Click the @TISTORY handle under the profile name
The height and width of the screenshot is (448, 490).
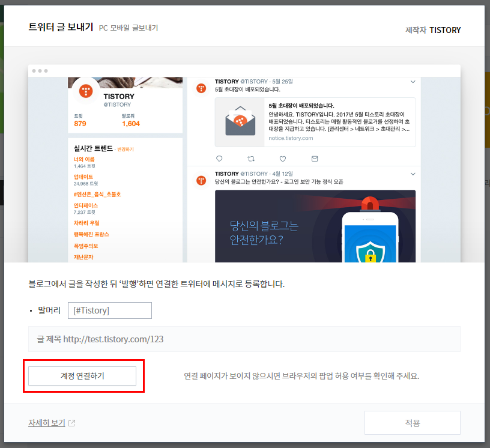click(117, 104)
